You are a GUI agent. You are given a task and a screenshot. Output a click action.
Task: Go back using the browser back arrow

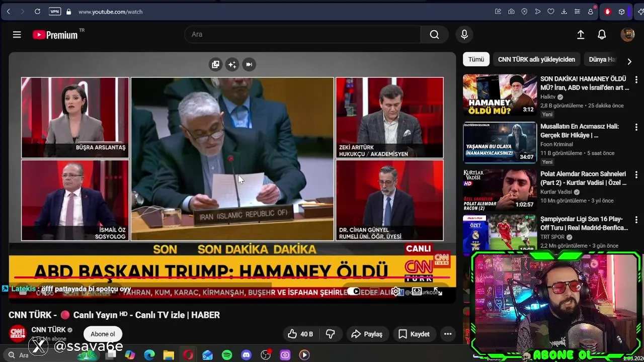[9, 12]
